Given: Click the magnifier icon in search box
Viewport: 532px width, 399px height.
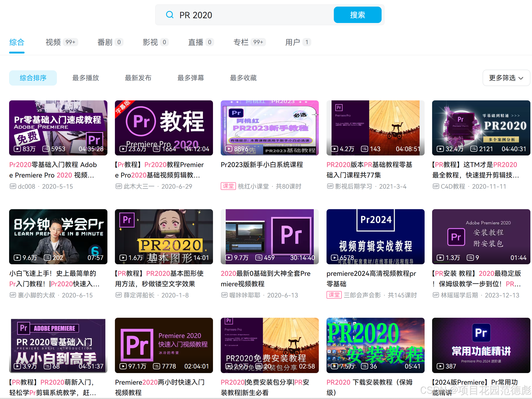Looking at the screenshot, I should (x=170, y=15).
